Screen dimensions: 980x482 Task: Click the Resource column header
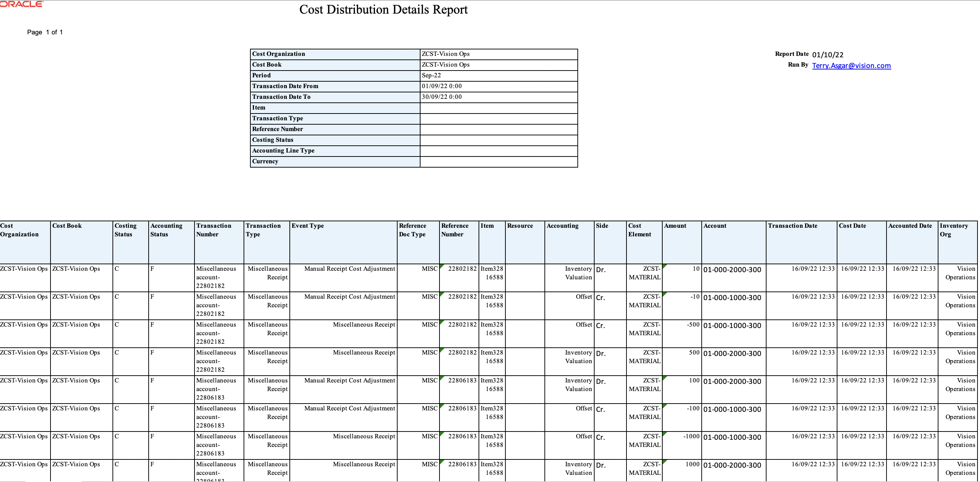(x=525, y=242)
